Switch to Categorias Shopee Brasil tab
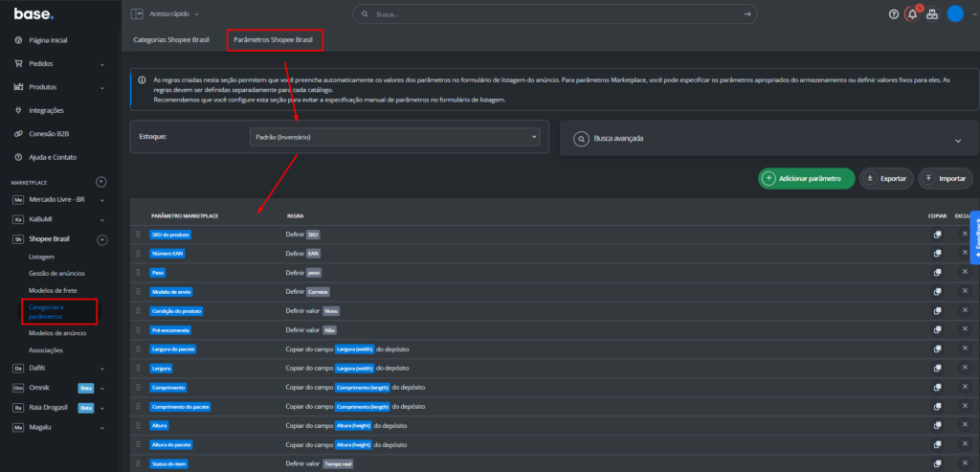 171,39
